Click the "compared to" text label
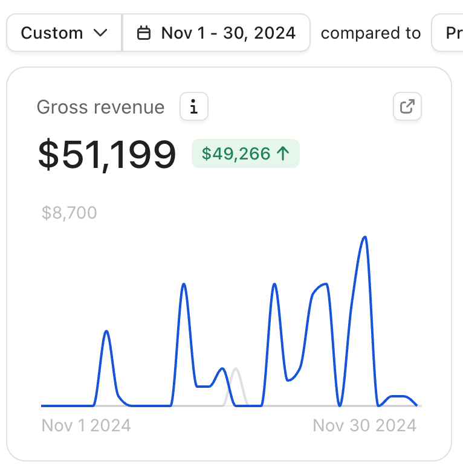 click(371, 33)
